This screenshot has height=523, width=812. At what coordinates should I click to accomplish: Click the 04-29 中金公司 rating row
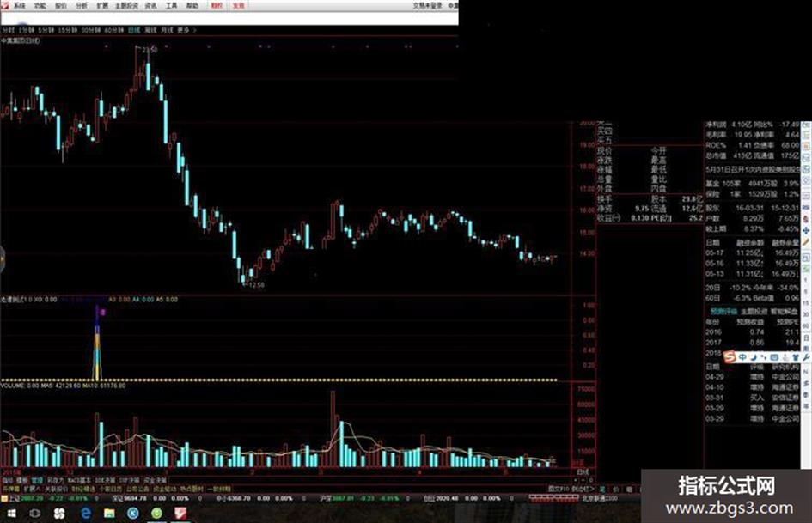click(x=753, y=377)
